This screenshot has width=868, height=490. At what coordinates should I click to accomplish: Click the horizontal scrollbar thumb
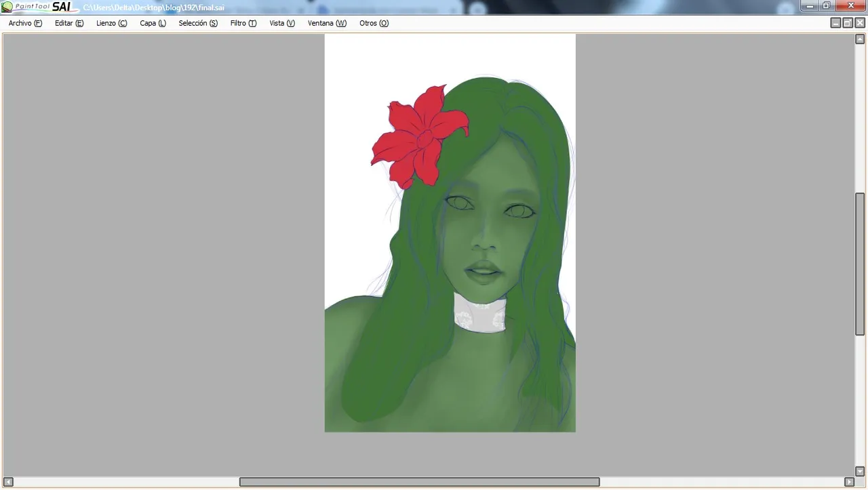[x=419, y=482]
